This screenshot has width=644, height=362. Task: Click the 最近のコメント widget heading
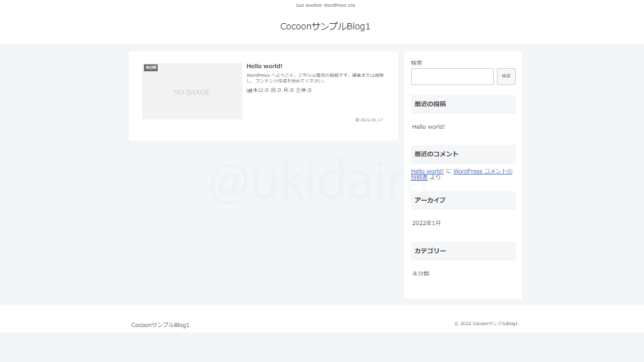463,154
